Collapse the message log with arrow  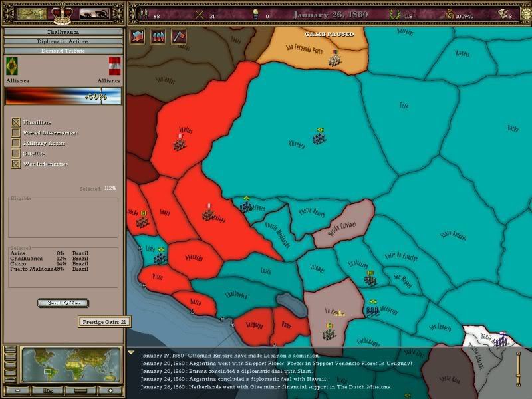[131, 353]
